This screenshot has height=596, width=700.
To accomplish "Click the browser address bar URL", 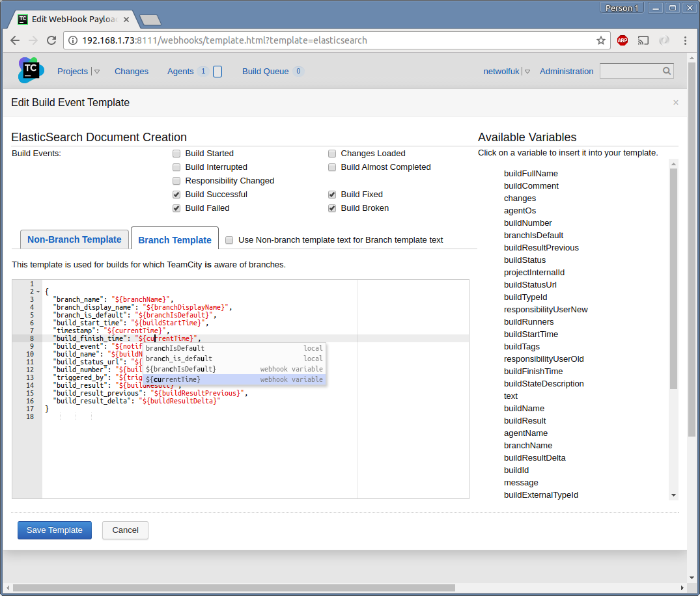I will (225, 40).
